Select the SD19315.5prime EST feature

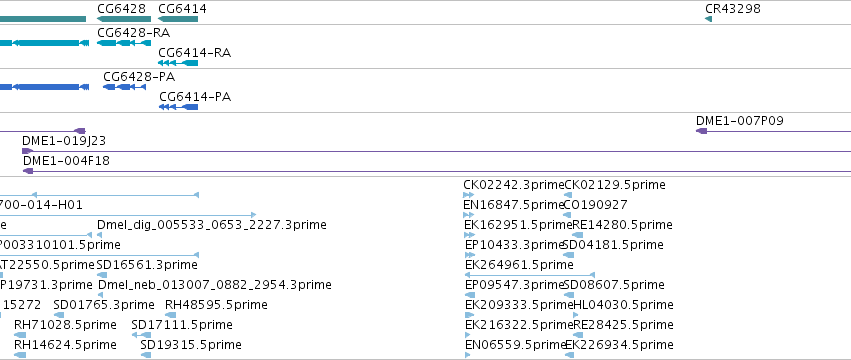(x=146, y=355)
